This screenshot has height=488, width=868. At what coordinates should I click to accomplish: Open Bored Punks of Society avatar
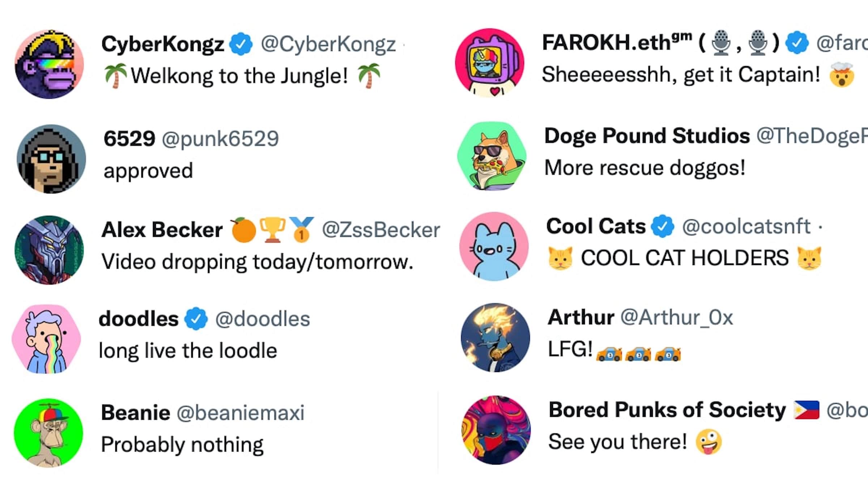496,430
